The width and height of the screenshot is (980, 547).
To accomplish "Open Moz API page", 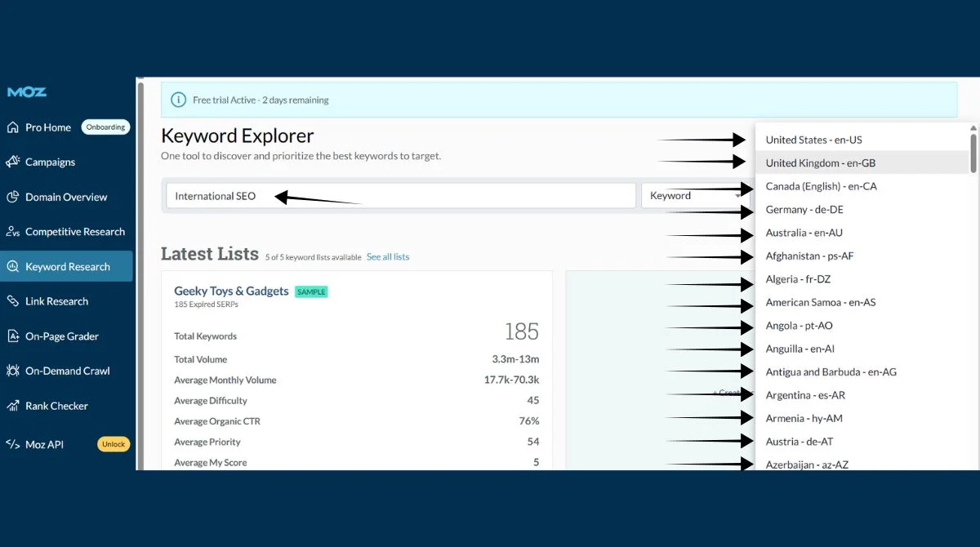I will click(x=44, y=444).
